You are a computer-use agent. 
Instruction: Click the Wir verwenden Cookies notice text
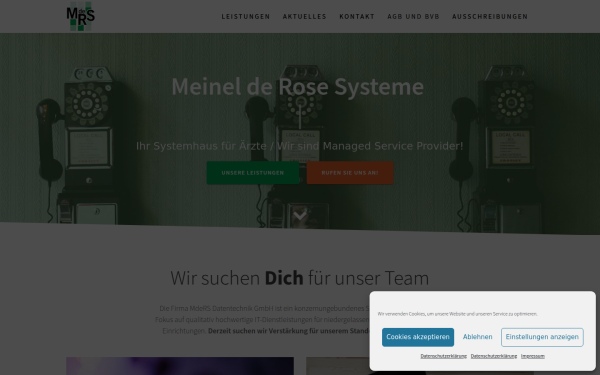458,314
